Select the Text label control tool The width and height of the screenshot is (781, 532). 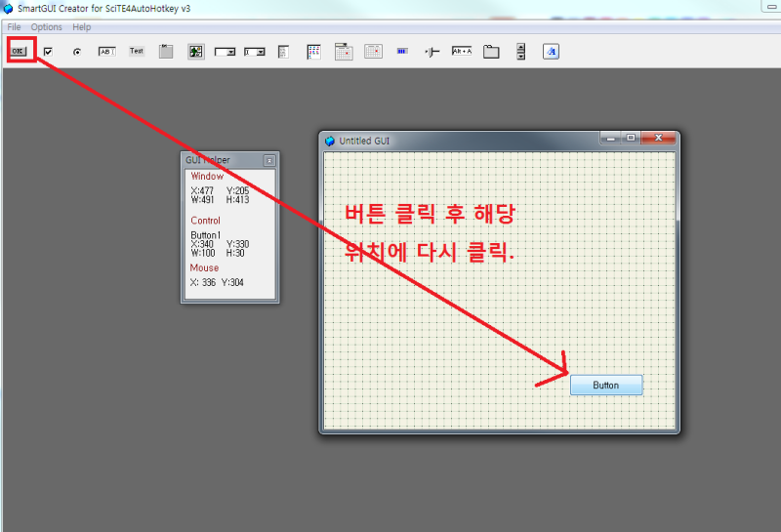click(137, 51)
